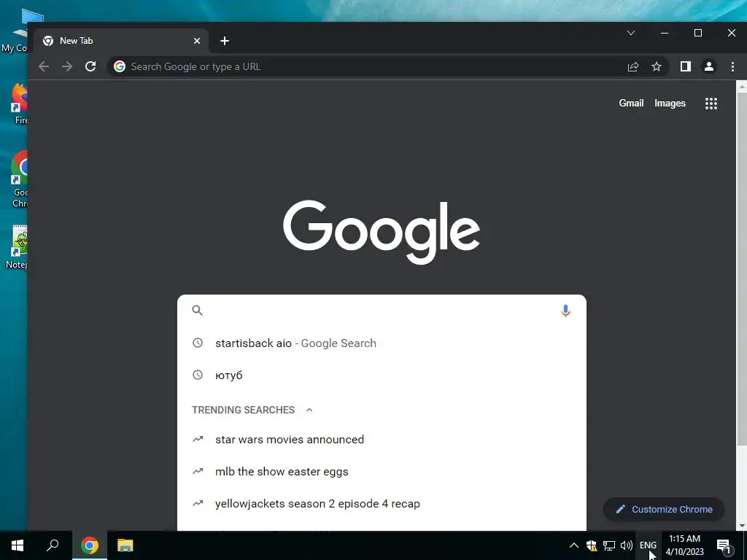Open the clock and date flyout
Screen dimensions: 747x560
(684, 545)
